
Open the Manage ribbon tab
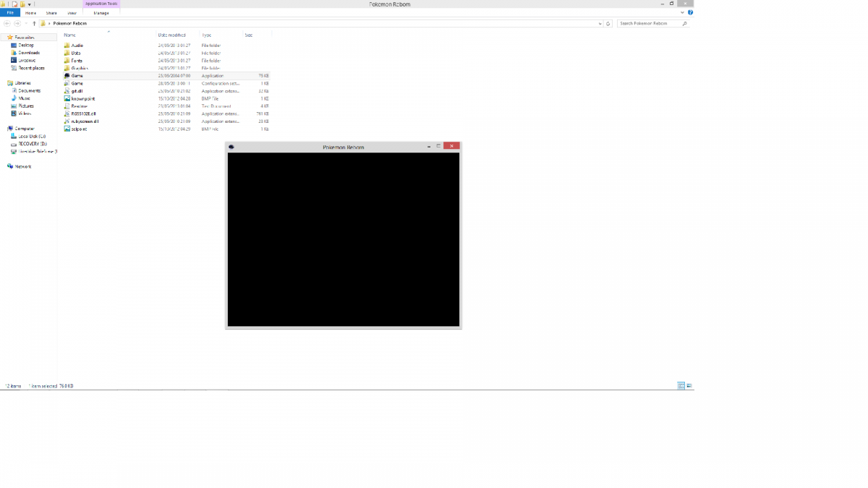coord(101,13)
